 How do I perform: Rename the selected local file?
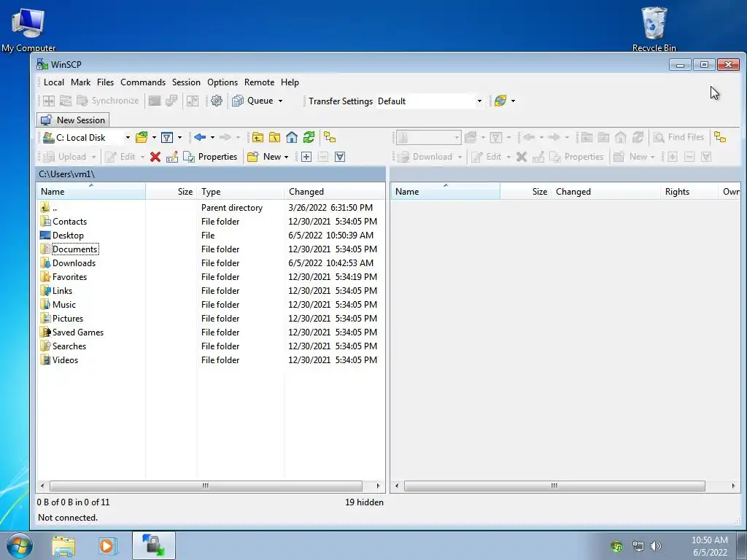[172, 157]
